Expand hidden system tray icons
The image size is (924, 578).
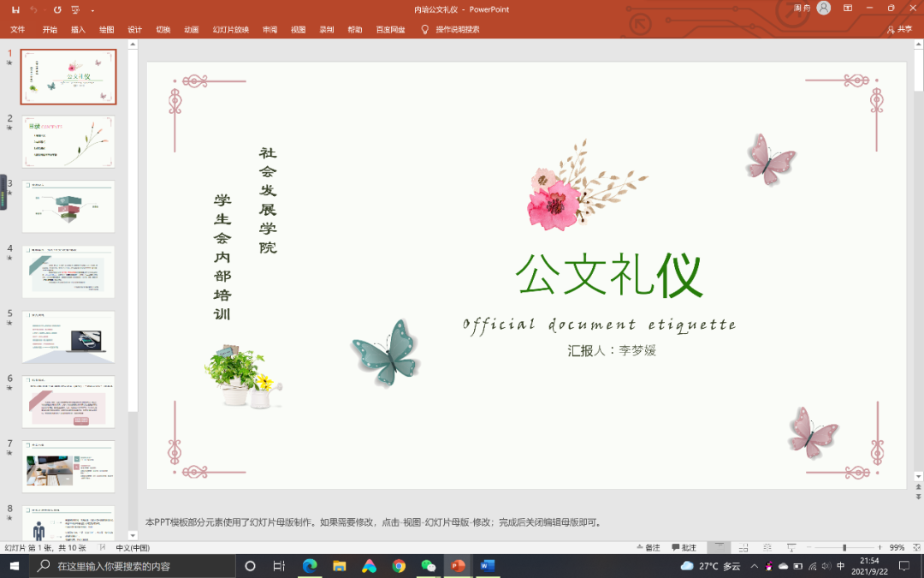point(754,566)
